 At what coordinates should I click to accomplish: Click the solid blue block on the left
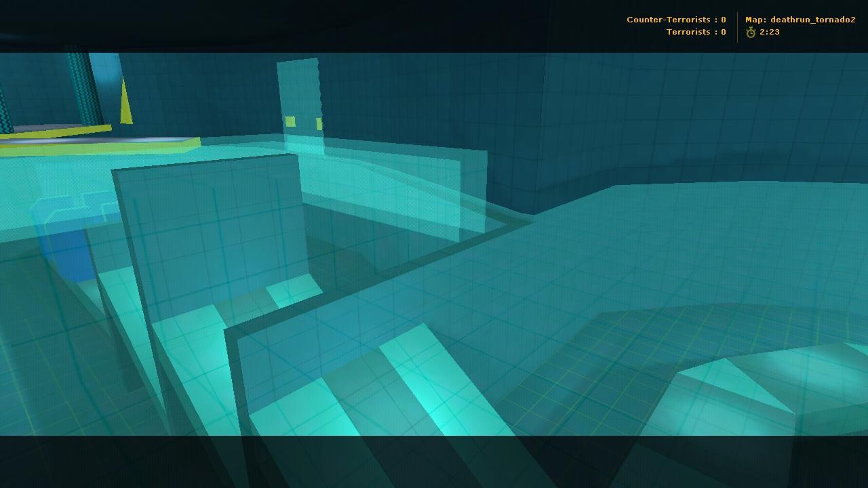point(71,254)
